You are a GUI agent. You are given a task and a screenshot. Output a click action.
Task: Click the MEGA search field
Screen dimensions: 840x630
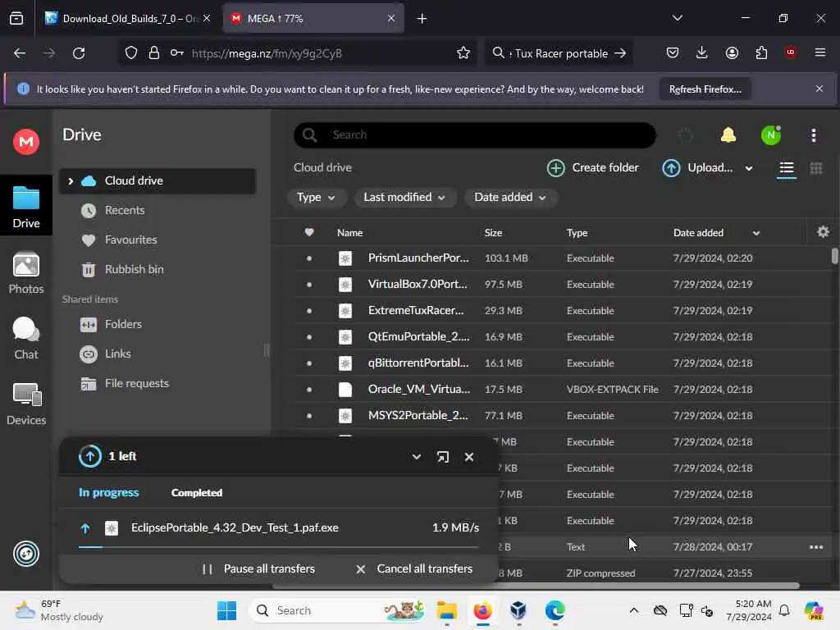pos(475,135)
